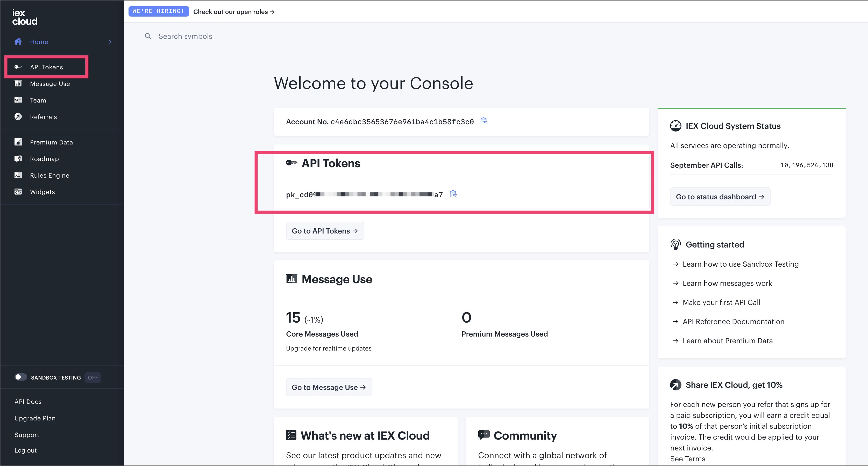Open the See Terms link
The height and width of the screenshot is (466, 868).
point(687,458)
